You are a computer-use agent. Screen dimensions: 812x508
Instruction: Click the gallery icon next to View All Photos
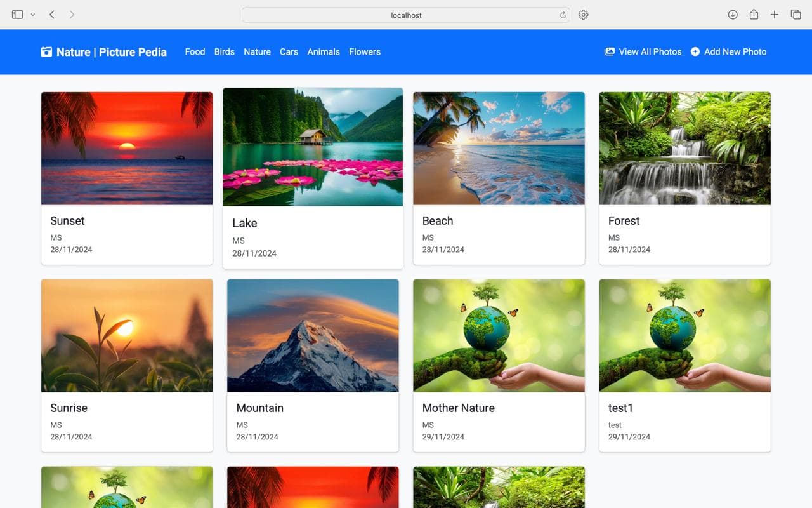610,52
